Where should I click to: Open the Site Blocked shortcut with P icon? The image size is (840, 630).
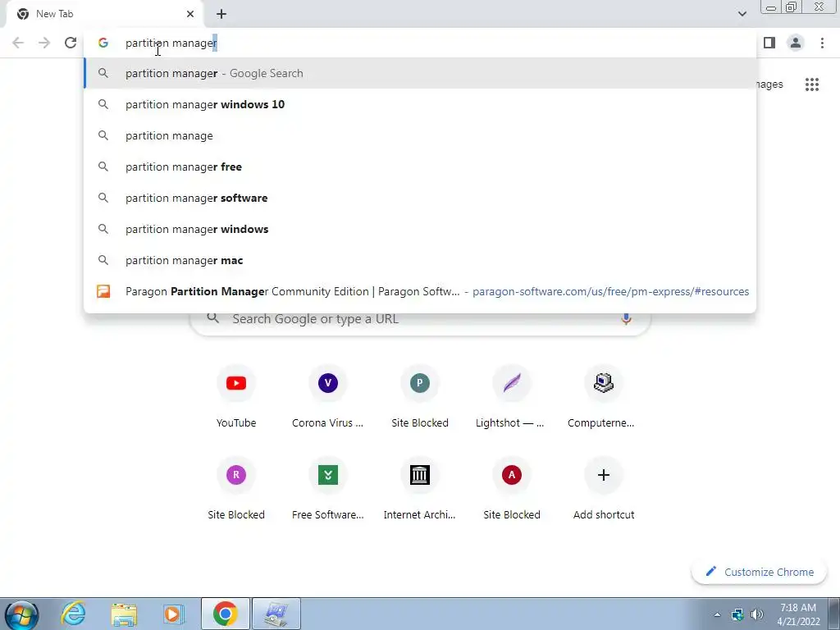click(420, 396)
